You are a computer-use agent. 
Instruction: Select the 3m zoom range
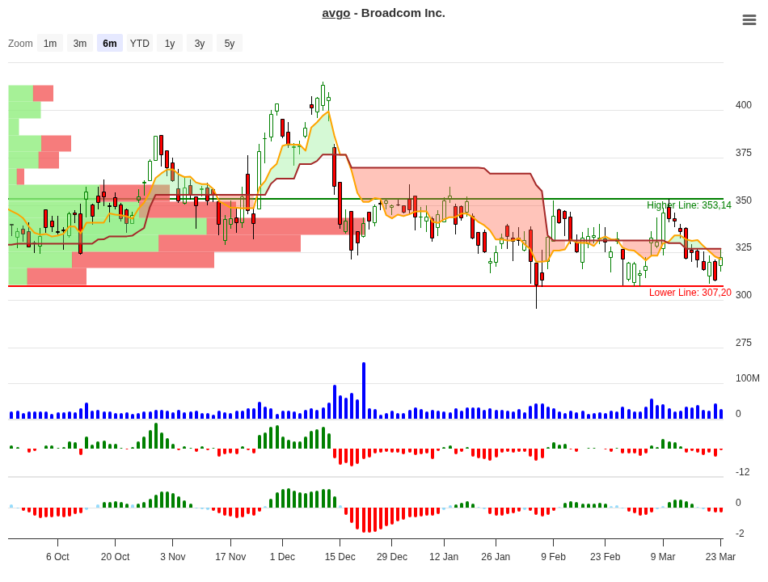pos(80,43)
